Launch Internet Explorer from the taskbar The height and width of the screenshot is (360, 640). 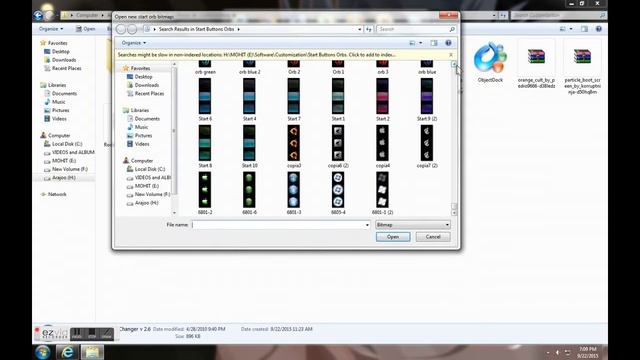pos(67,352)
